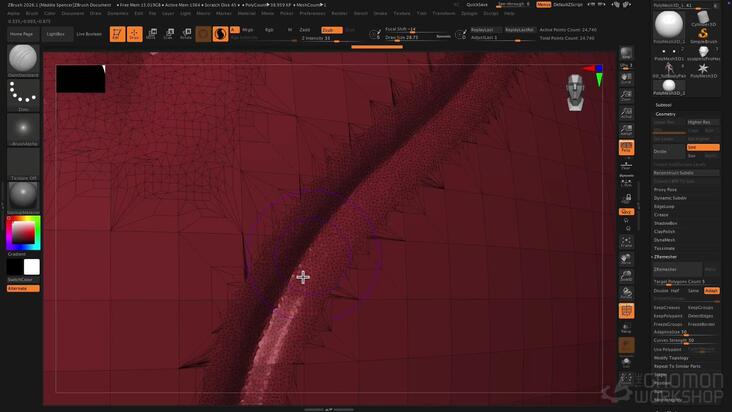Toggle Sculptris Pro mode icon
This screenshot has height=412, width=732.
220,34
